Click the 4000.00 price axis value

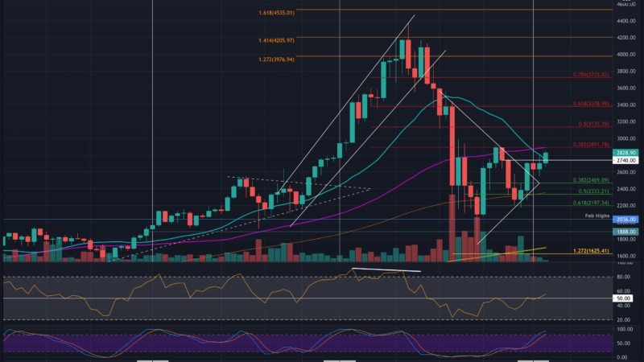coord(626,55)
